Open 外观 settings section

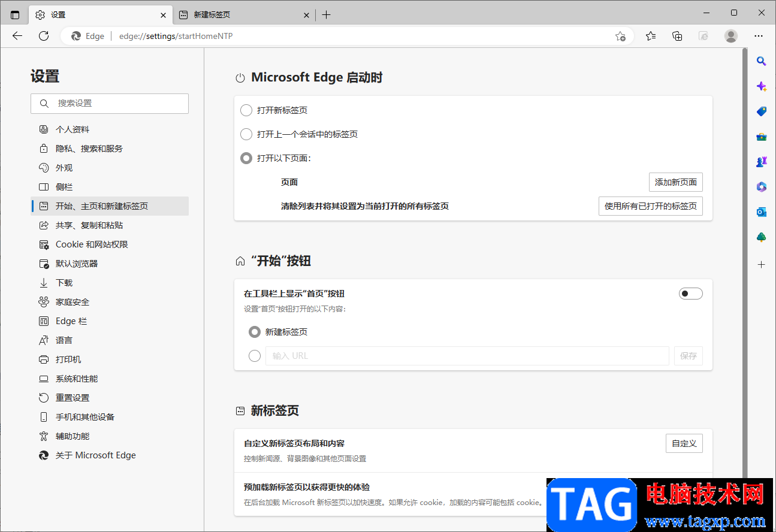[110, 168]
